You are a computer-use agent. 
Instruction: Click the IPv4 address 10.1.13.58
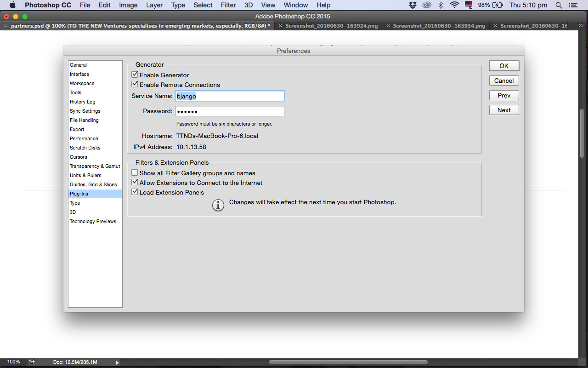[191, 147]
